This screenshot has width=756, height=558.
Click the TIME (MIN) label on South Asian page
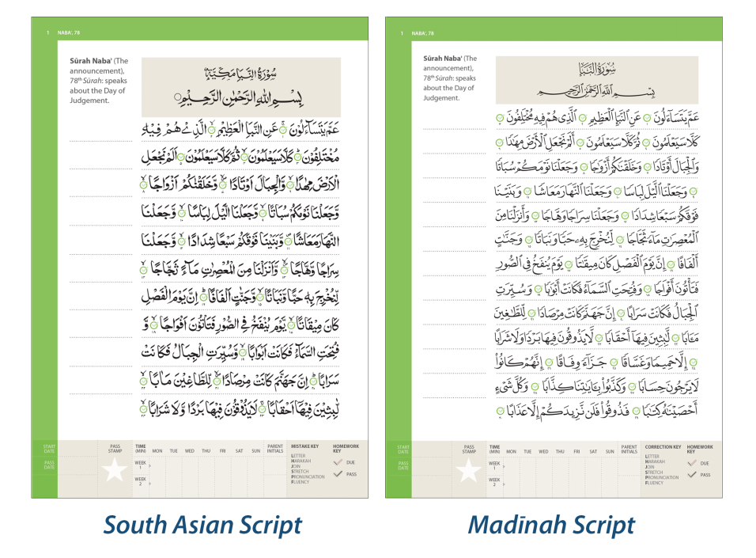click(x=140, y=449)
